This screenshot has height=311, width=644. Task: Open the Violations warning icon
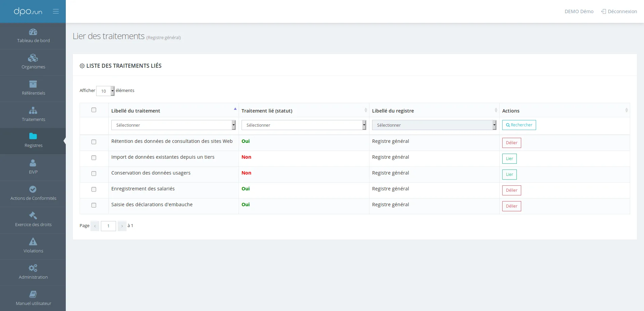pyautogui.click(x=33, y=242)
